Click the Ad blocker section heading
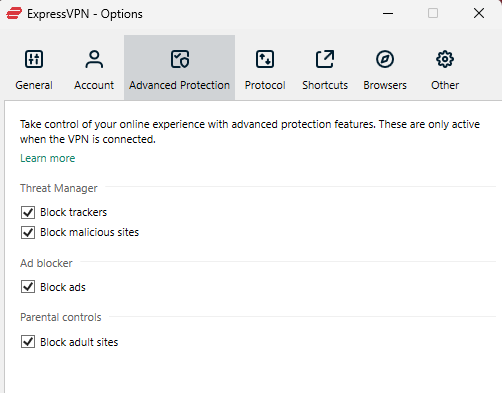The width and height of the screenshot is (502, 393). 46,263
